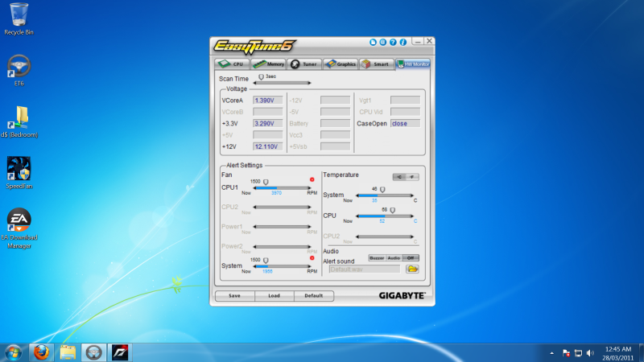Click the black racing game taskbar icon
This screenshot has width=644, height=362.
[x=120, y=352]
